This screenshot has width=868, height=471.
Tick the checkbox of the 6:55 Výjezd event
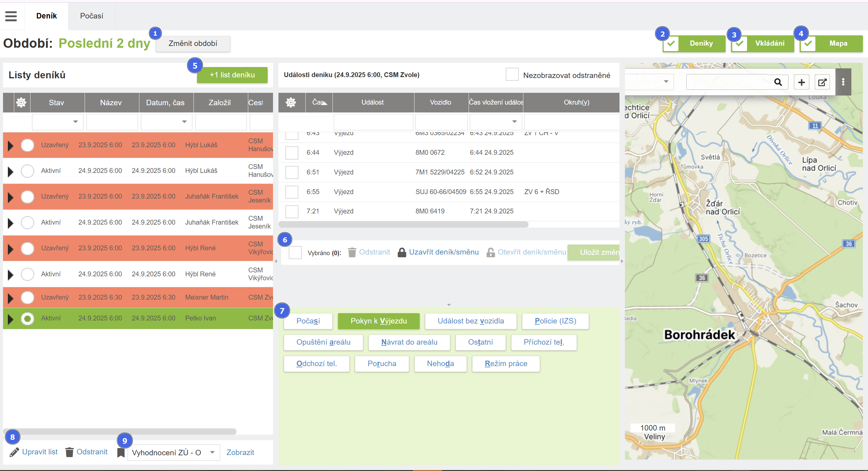click(x=292, y=192)
